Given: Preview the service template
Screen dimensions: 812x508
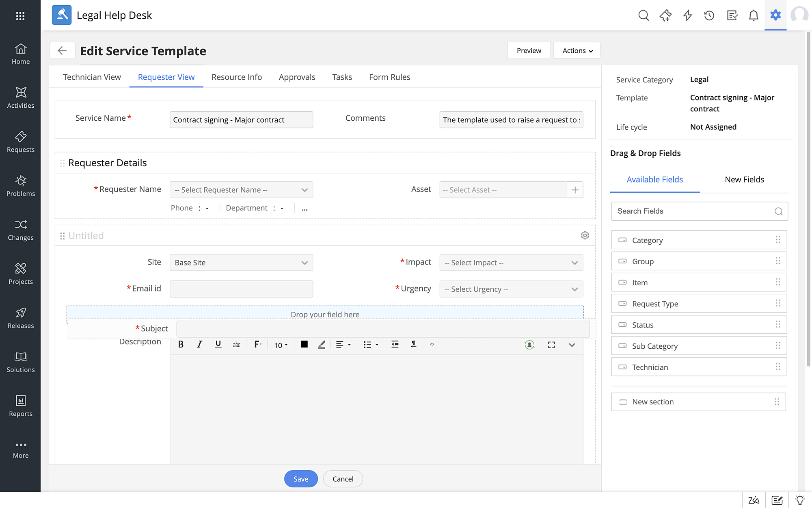Looking at the screenshot, I should click(x=529, y=50).
